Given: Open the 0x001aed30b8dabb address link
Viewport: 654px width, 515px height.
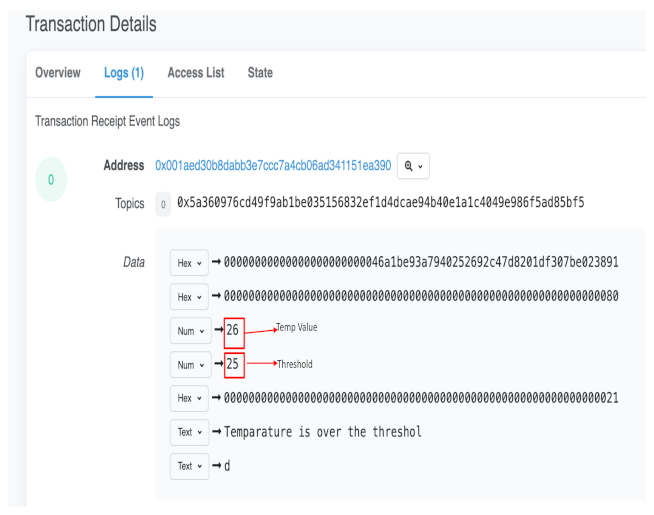Looking at the screenshot, I should 273,166.
